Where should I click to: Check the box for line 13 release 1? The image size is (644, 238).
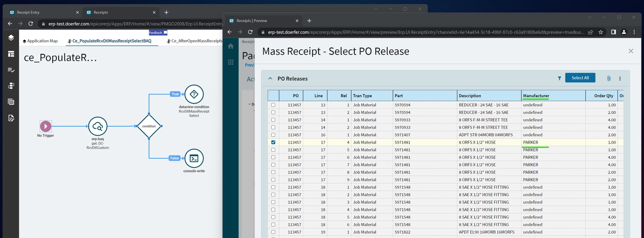click(273, 105)
